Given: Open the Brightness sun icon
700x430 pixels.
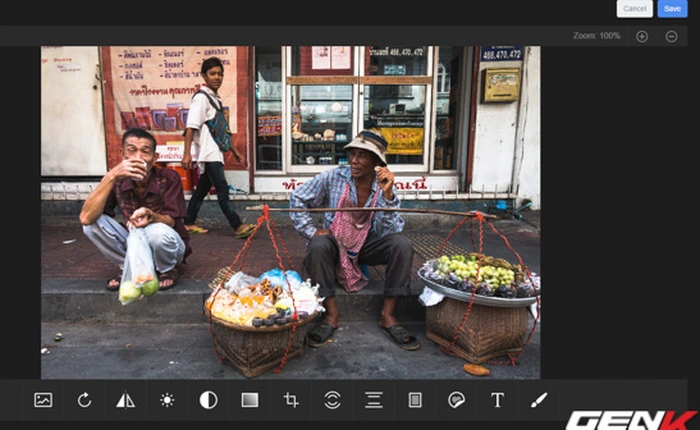Looking at the screenshot, I should [x=167, y=400].
